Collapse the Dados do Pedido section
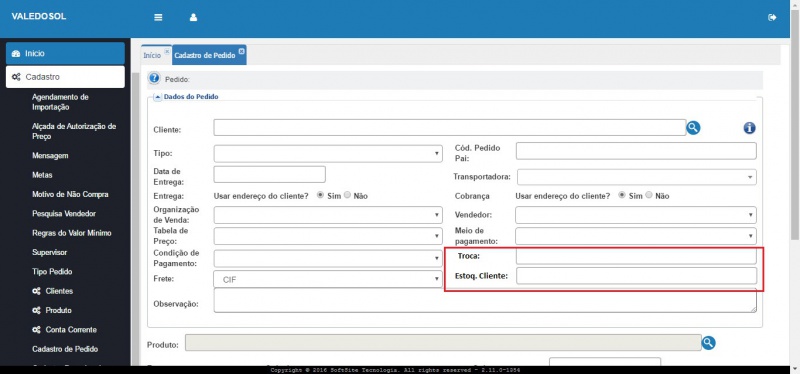This screenshot has height=374, width=800. (158, 97)
